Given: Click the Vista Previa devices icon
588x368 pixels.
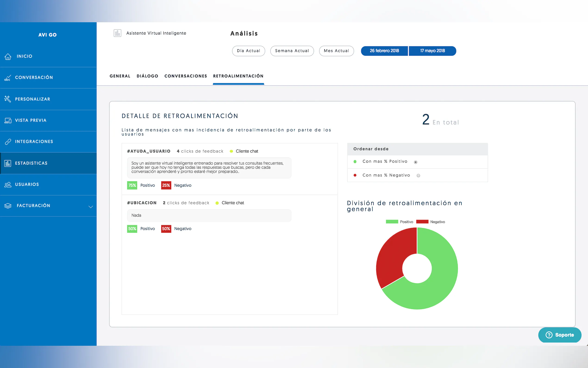Looking at the screenshot, I should (x=8, y=121).
